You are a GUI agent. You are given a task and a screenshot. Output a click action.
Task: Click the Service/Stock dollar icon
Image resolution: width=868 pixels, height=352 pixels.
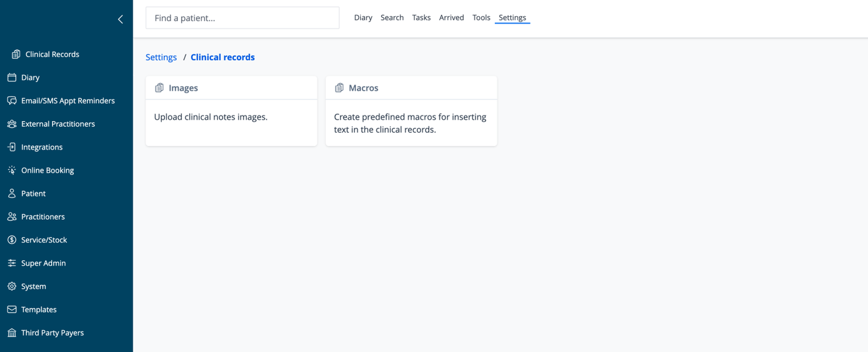pyautogui.click(x=12, y=240)
